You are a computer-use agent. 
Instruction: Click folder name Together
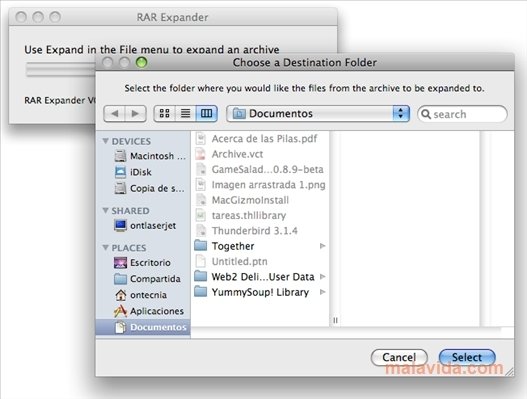(233, 246)
